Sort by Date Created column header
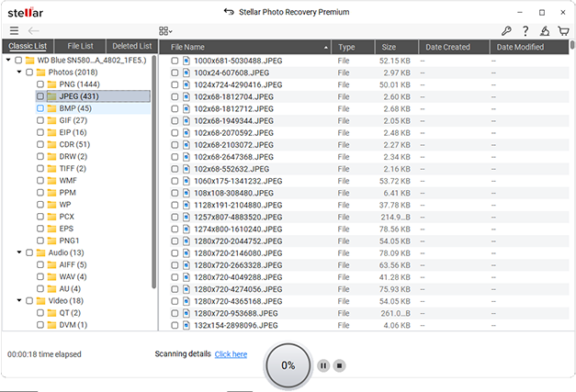 point(454,47)
